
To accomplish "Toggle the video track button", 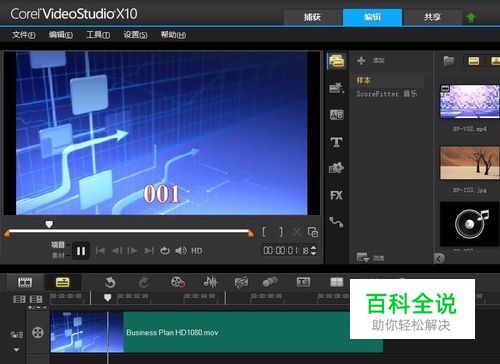I will (38, 332).
